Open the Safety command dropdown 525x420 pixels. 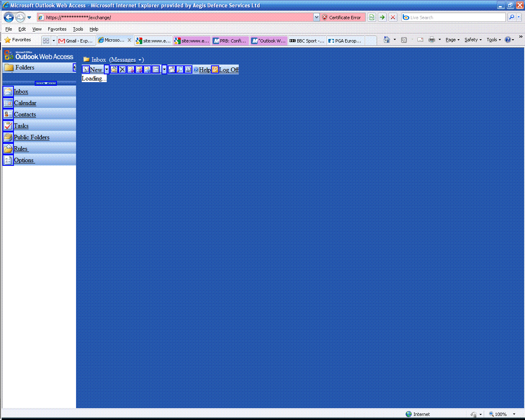click(473, 40)
